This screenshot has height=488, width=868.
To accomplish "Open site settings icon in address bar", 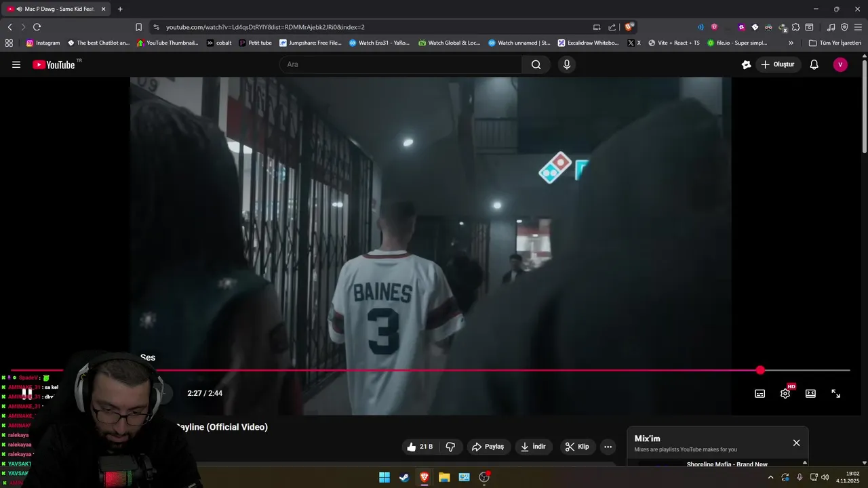I will click(156, 27).
